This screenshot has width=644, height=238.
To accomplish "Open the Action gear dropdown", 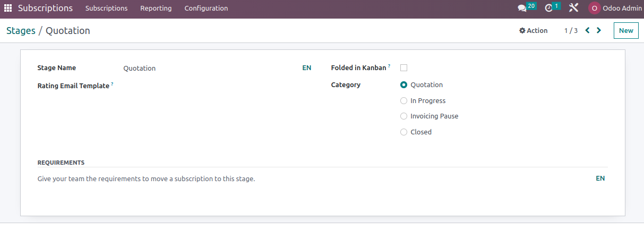I will click(x=533, y=31).
